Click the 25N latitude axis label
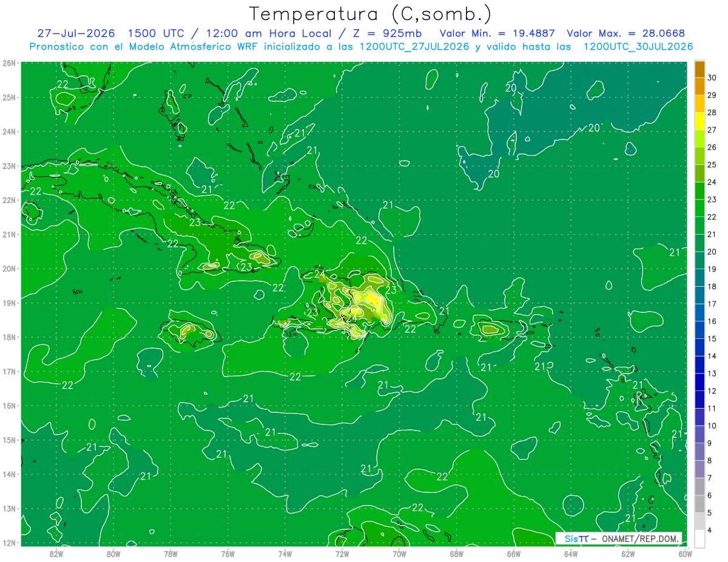728x562 pixels. coord(9,97)
